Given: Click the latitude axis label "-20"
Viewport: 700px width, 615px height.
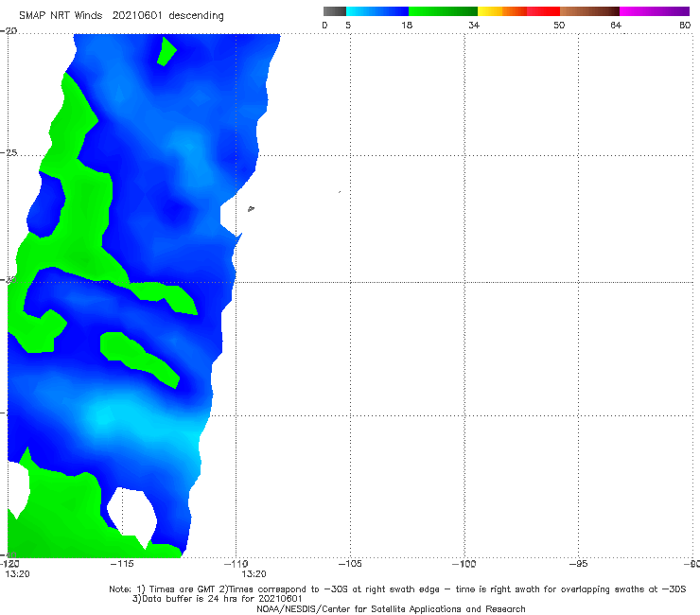Looking at the screenshot, I should pos(9,31).
